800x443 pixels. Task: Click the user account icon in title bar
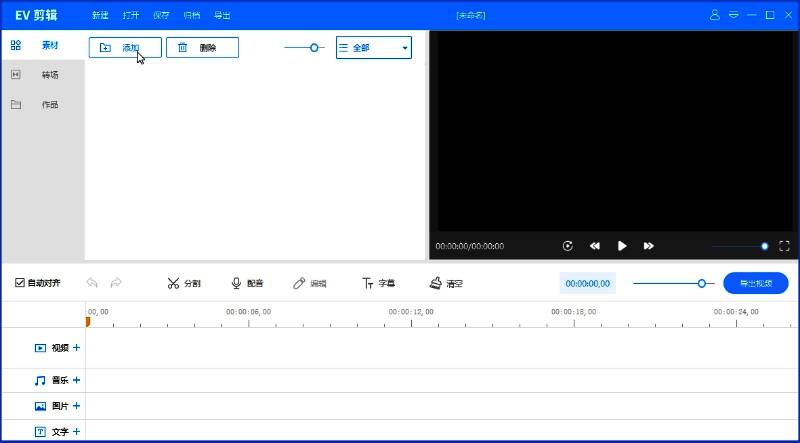pos(715,15)
